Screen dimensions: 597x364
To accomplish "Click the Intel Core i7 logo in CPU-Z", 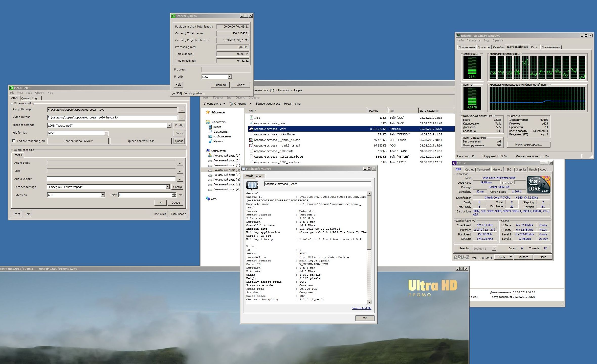I will [538, 184].
